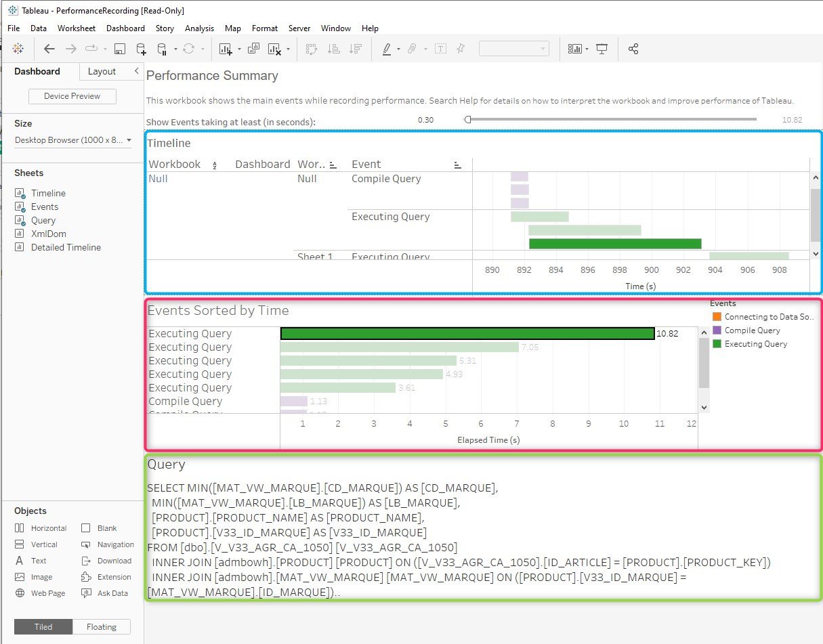This screenshot has height=644, width=823.
Task: Click the Share icon in toolbar
Action: pos(633,49)
